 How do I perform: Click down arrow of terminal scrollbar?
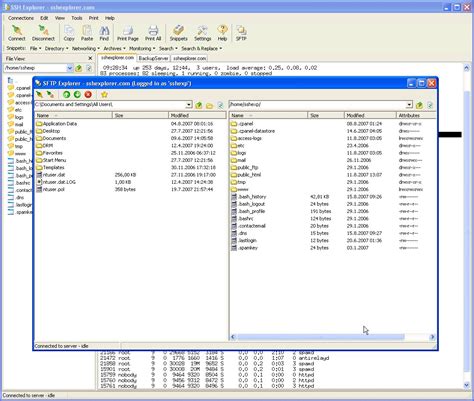click(466, 385)
